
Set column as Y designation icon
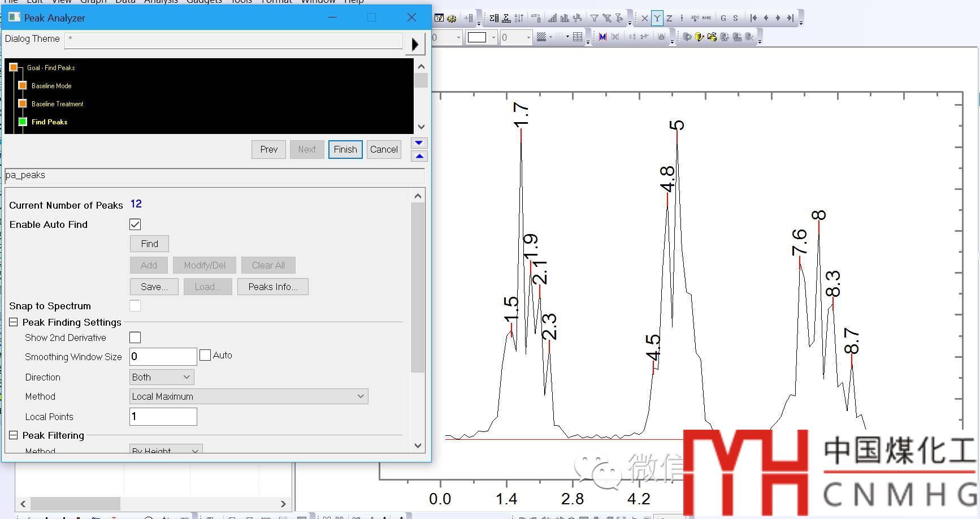tap(657, 18)
